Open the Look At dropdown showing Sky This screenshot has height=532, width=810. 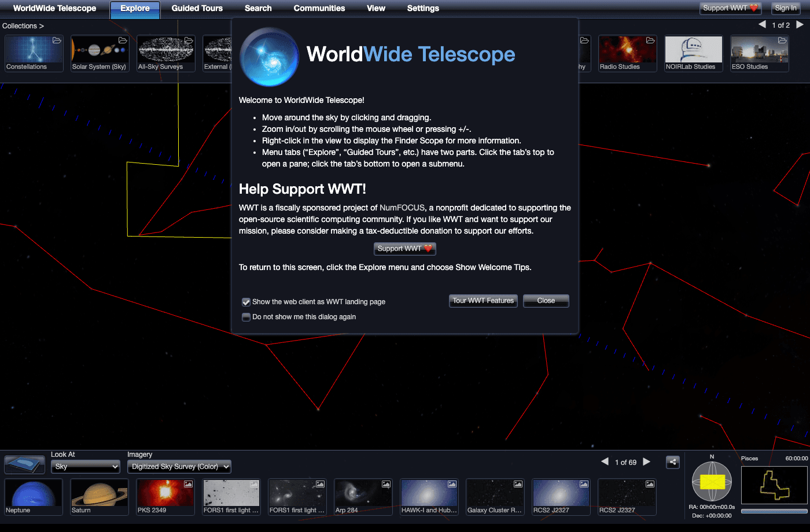[85, 466]
